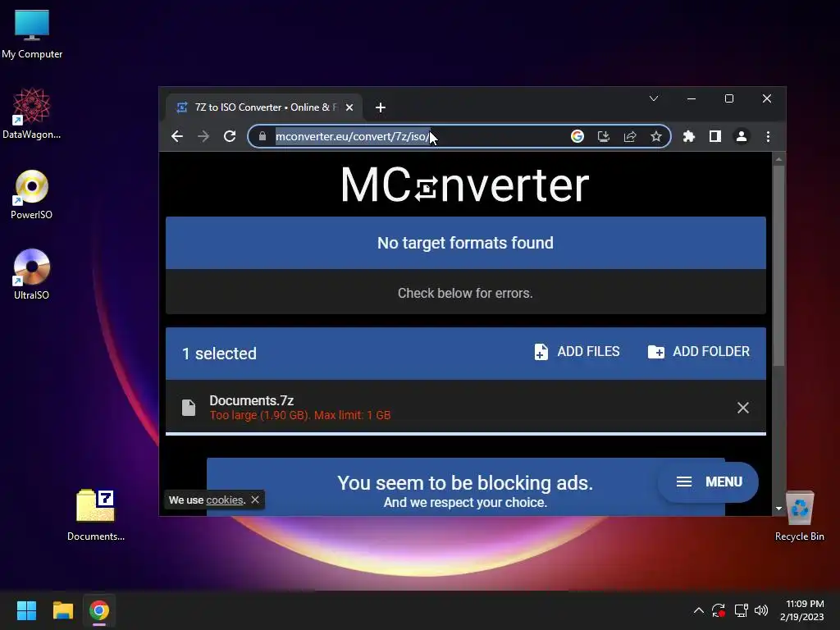Open DataWagon desktop shortcut

tap(32, 113)
